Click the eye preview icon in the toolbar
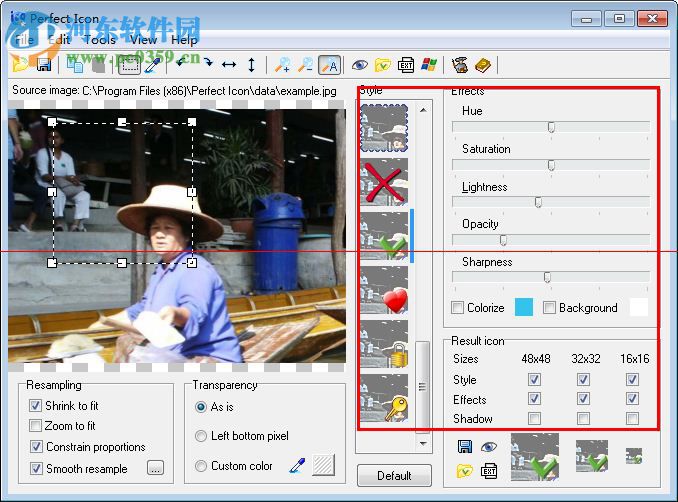The image size is (678, 502). click(x=360, y=65)
